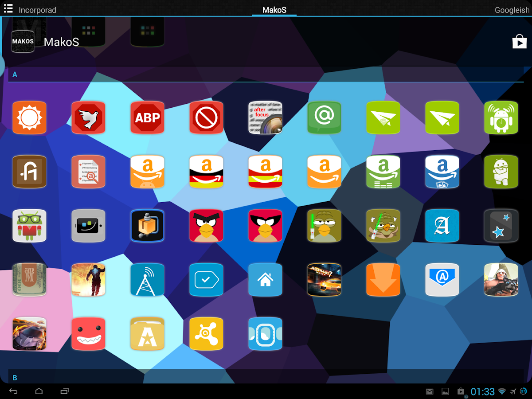Image resolution: width=532 pixels, height=399 pixels.
Task: Open the 01:33 clock in status bar
Action: click(482, 392)
